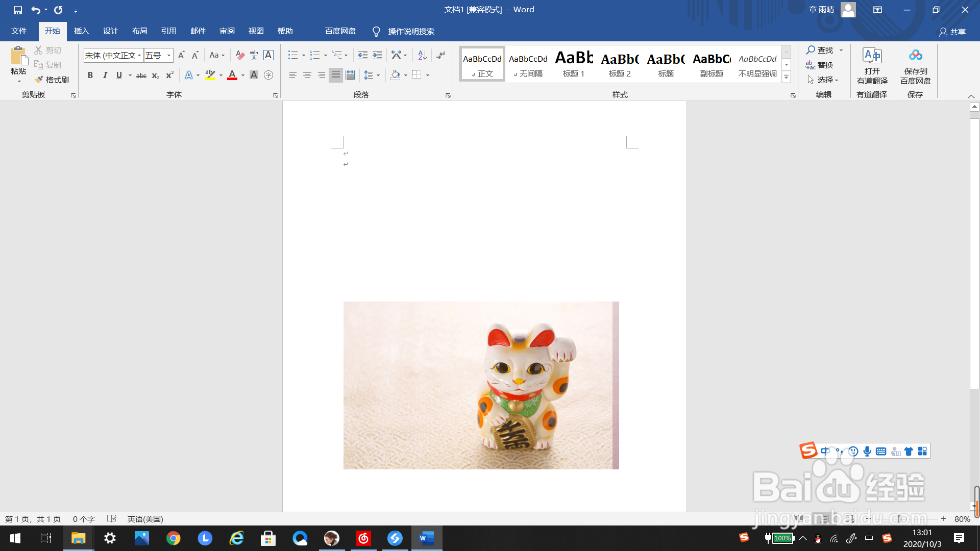
Task: Toggle subscript formatting
Action: (156, 76)
